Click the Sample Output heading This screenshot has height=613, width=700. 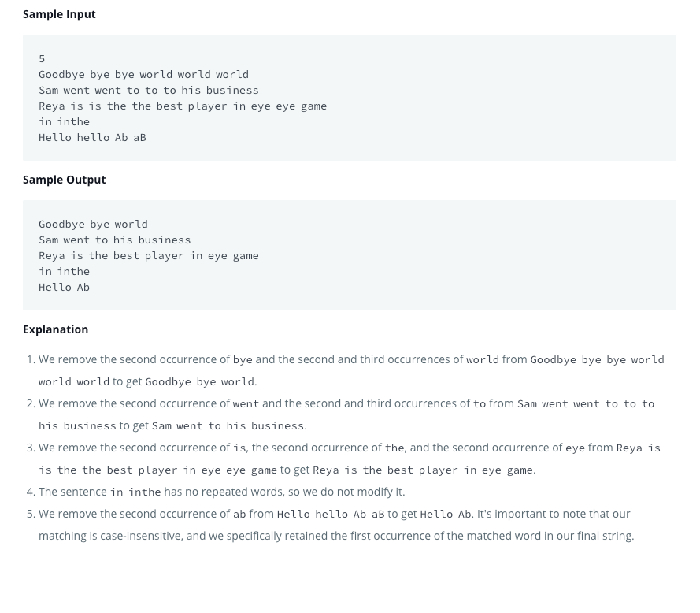click(x=65, y=180)
